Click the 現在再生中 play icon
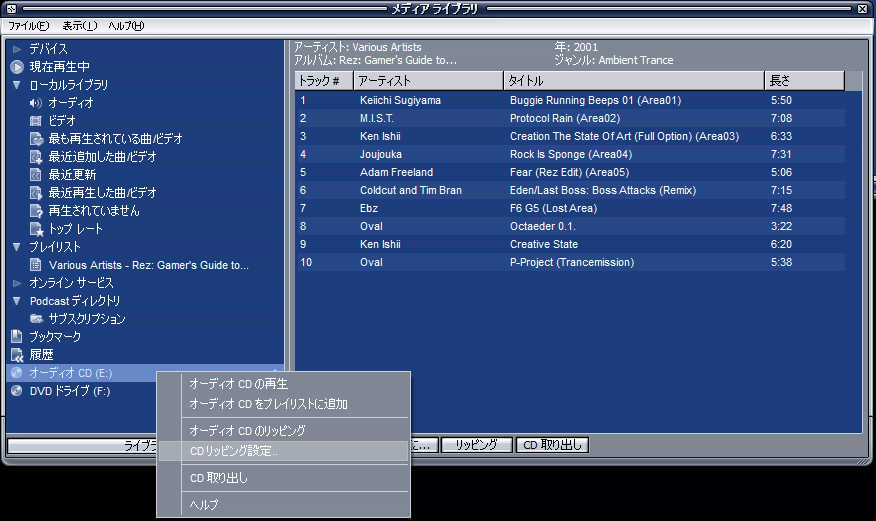The width and height of the screenshot is (876, 521). (17, 67)
